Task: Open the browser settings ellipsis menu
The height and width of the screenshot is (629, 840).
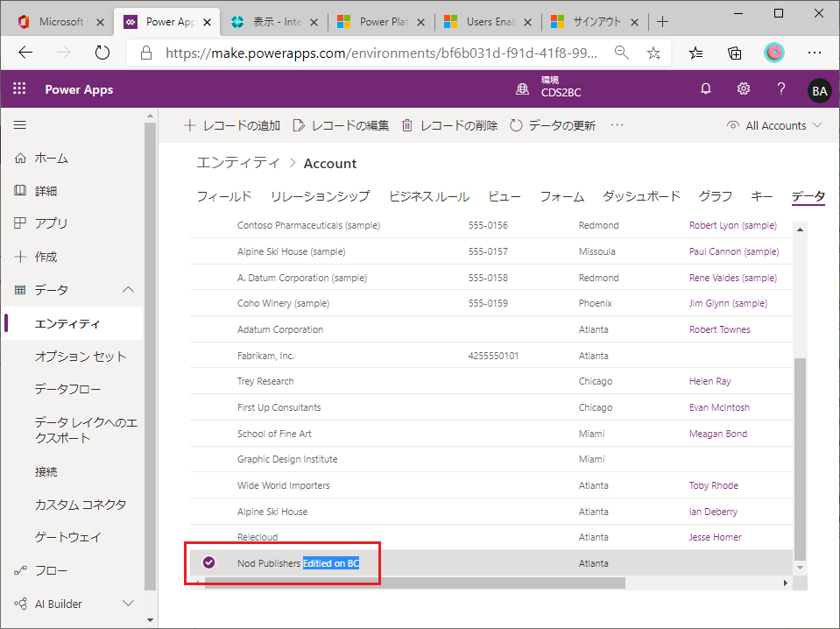Action: click(815, 53)
